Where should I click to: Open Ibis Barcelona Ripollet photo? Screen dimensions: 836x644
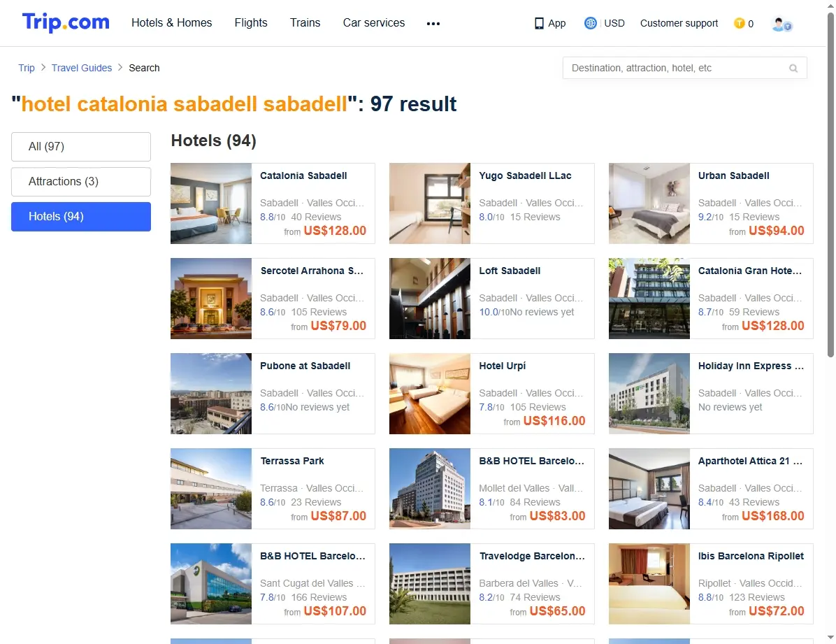(x=649, y=584)
